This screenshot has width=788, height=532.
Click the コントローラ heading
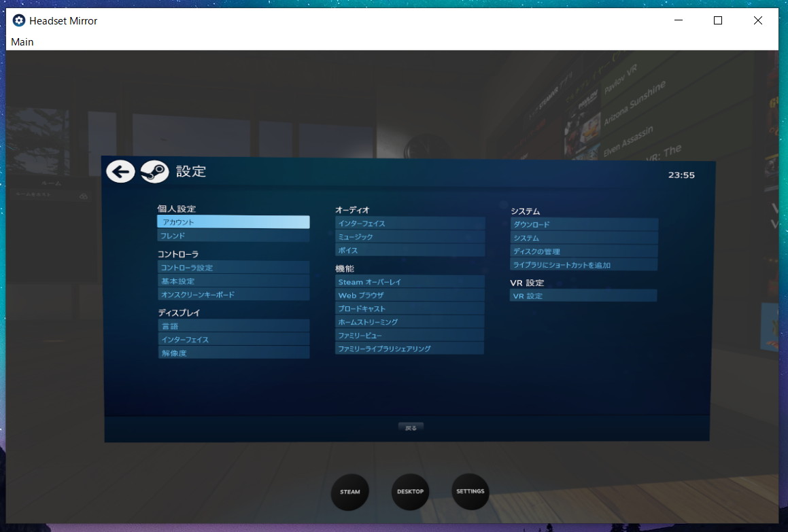click(x=178, y=254)
